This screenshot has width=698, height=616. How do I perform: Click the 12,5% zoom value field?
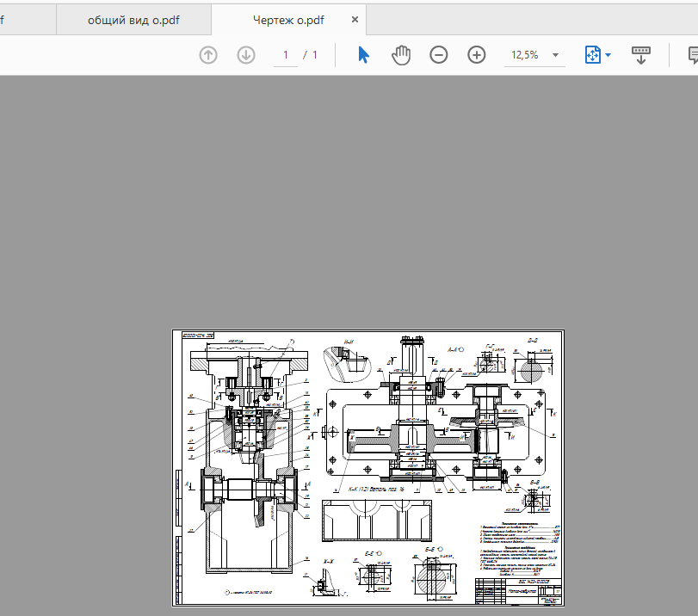(525, 55)
